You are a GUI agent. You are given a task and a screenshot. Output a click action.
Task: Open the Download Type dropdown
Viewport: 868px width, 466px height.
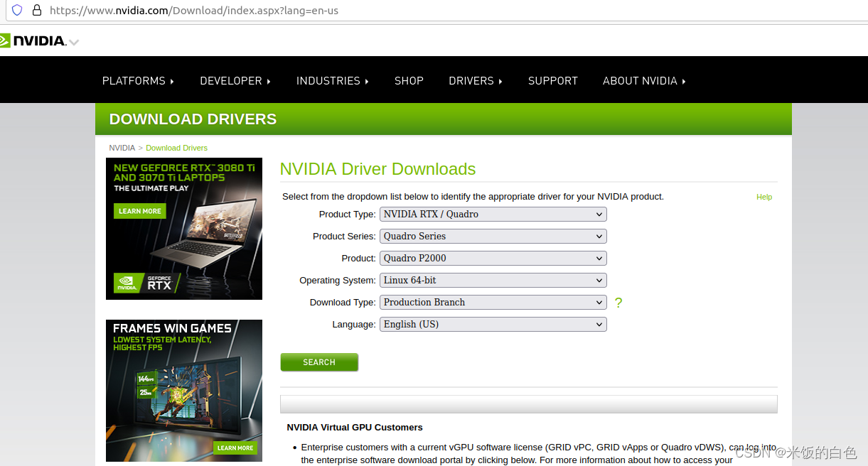coord(493,302)
